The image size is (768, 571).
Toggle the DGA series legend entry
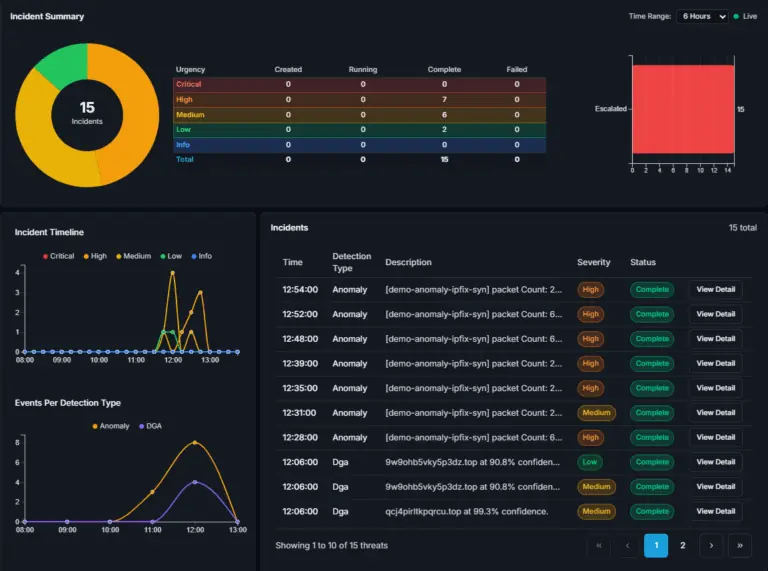tap(150, 426)
